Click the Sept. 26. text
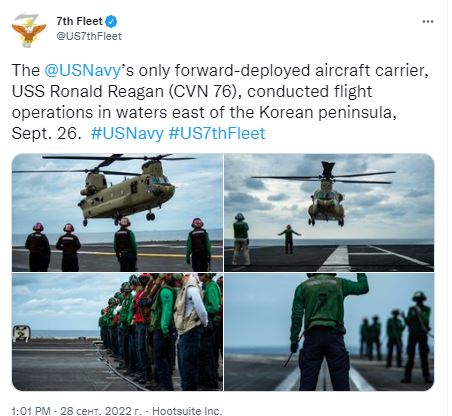Screen dimensions: 452x416 (x=47, y=133)
